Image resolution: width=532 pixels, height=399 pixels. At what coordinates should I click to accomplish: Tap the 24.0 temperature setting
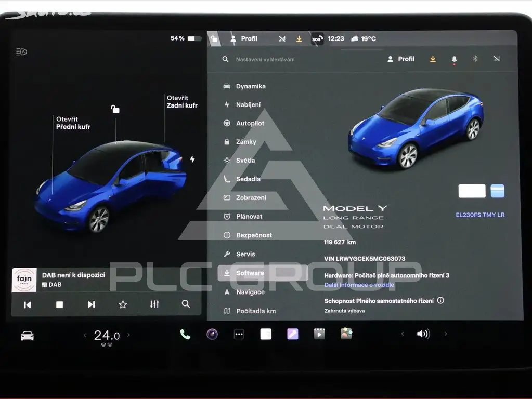107,336
